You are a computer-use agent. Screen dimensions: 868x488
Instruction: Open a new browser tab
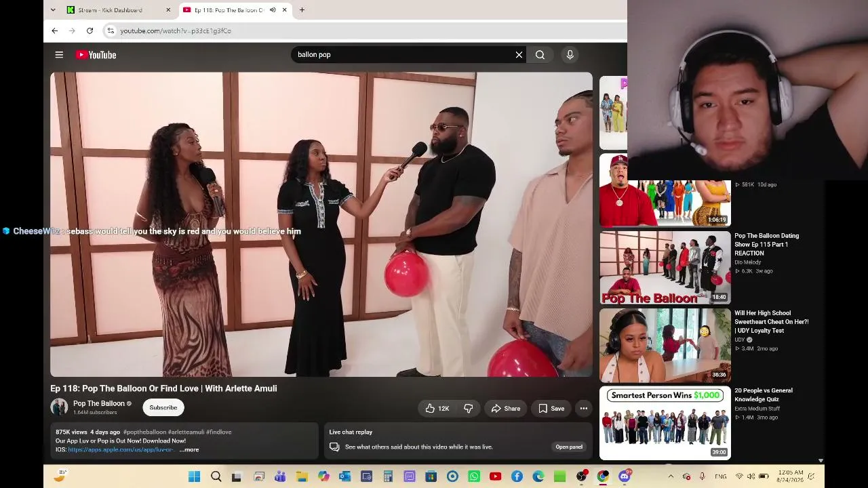(x=302, y=10)
